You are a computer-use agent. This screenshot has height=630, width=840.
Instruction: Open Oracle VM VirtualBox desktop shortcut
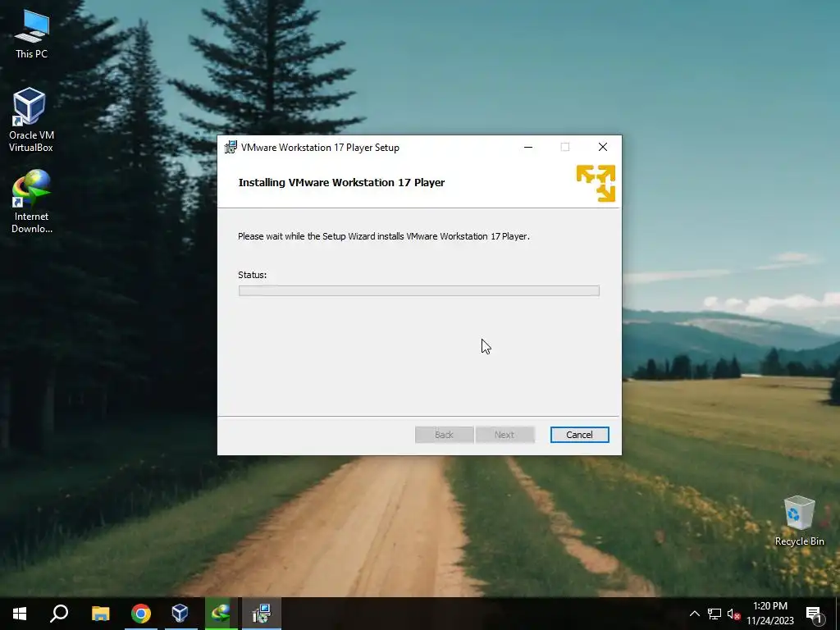(x=30, y=120)
